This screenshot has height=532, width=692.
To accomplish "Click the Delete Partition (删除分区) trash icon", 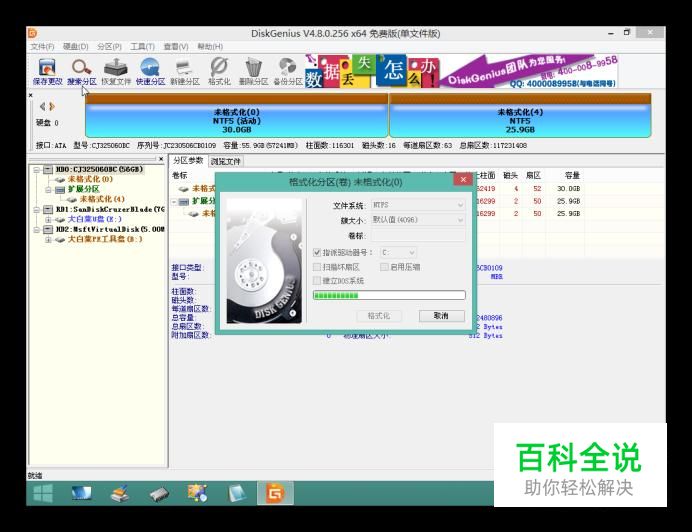I will [x=253, y=71].
